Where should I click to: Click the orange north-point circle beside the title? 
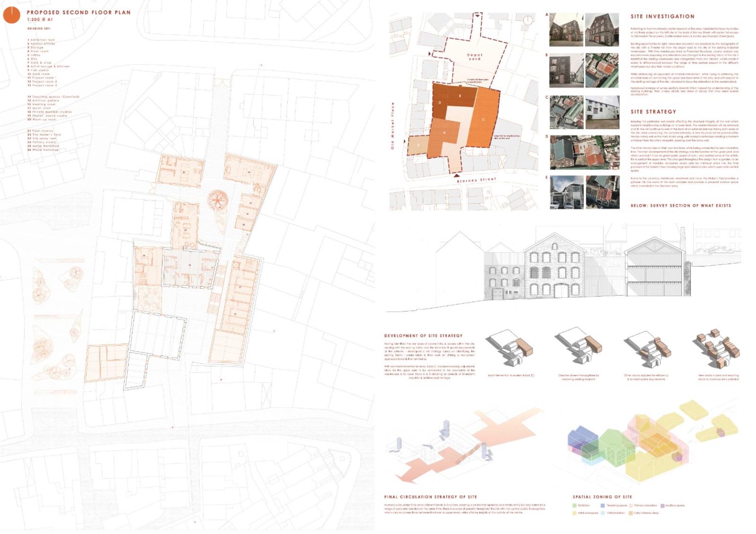click(11, 15)
